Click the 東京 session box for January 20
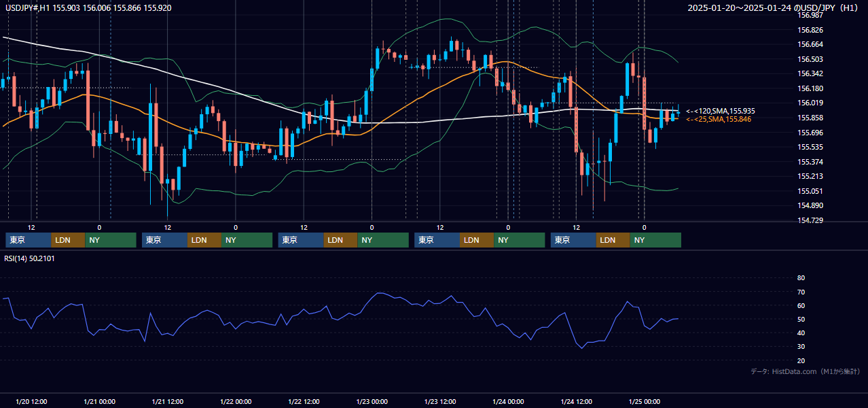 point(29,240)
